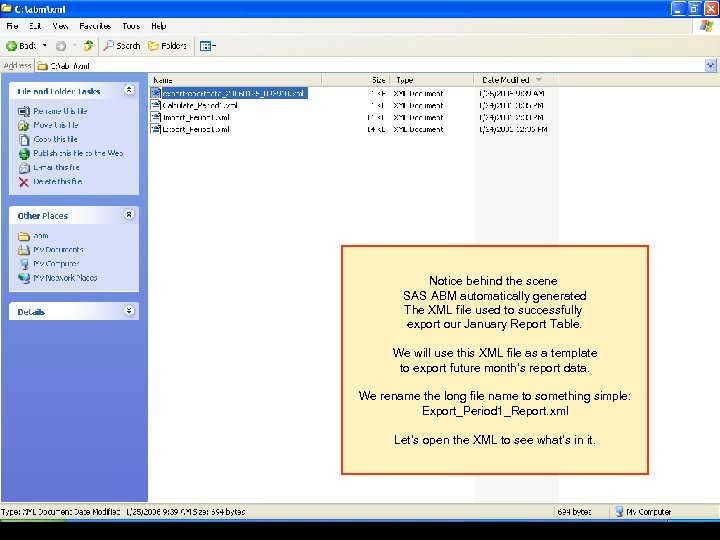Open the View menu

coord(60,26)
